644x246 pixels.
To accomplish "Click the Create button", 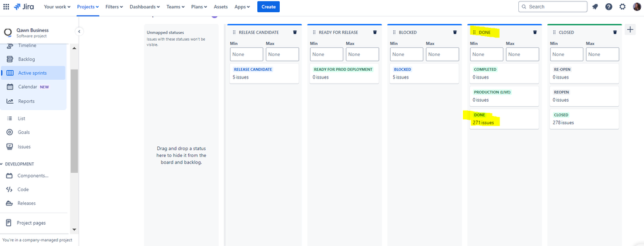I will (x=269, y=6).
